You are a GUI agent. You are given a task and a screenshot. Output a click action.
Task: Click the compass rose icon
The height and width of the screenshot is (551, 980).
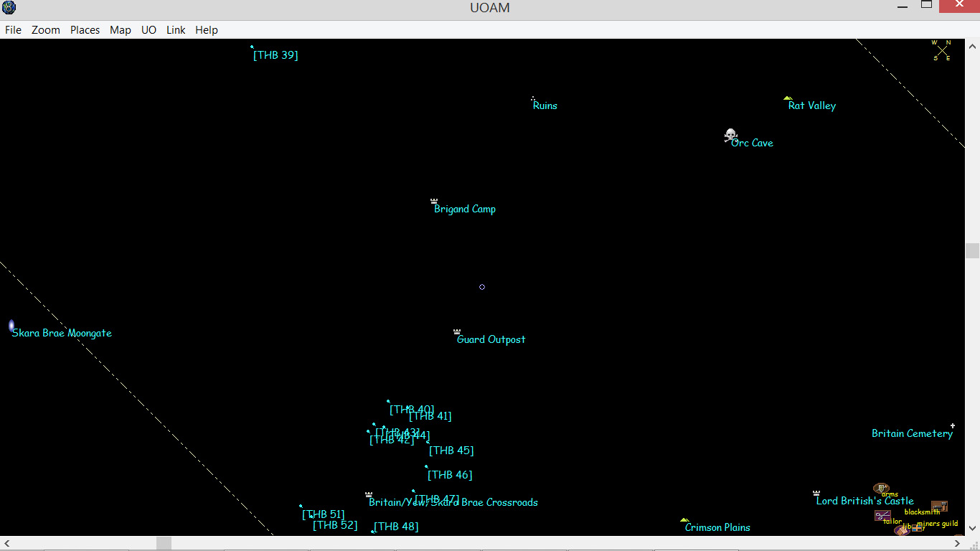point(942,50)
